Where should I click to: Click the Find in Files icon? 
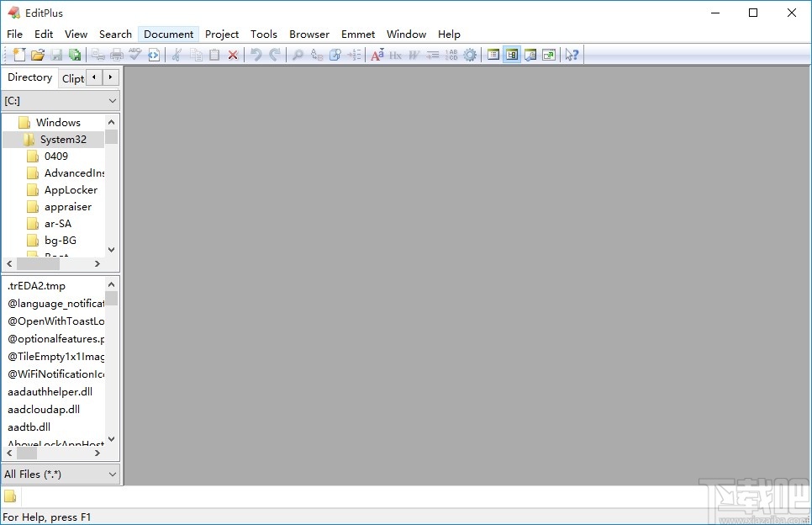click(x=335, y=55)
